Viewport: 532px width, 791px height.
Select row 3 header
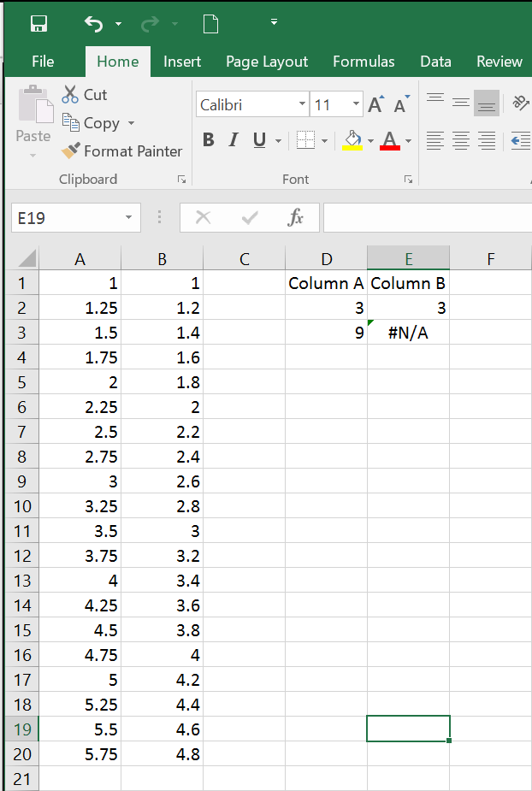click(x=22, y=333)
